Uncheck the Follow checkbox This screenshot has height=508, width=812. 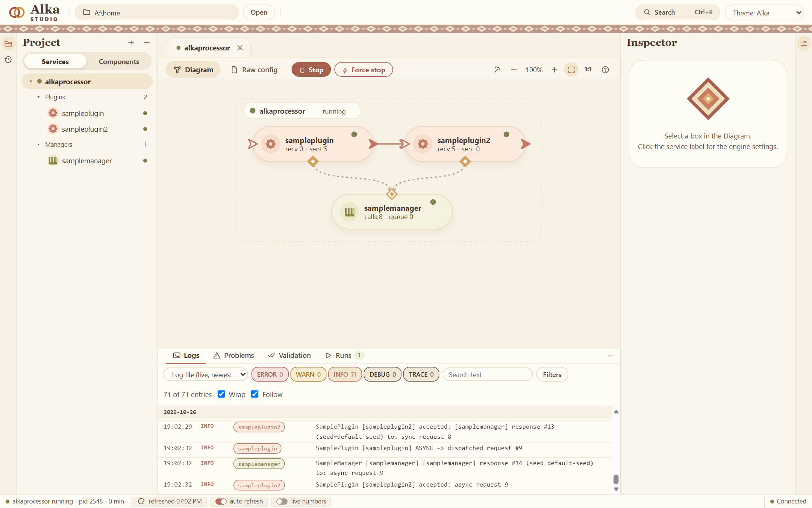255,394
